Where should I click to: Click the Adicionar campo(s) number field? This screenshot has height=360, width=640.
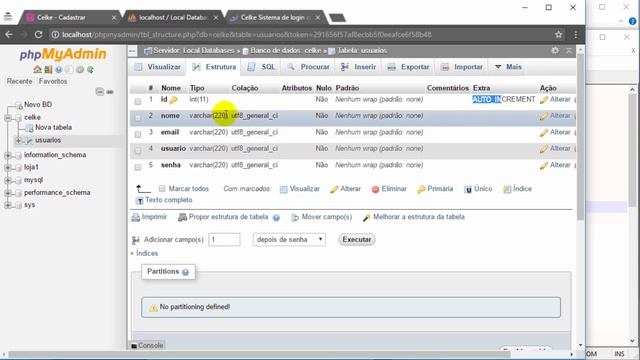[x=224, y=240]
